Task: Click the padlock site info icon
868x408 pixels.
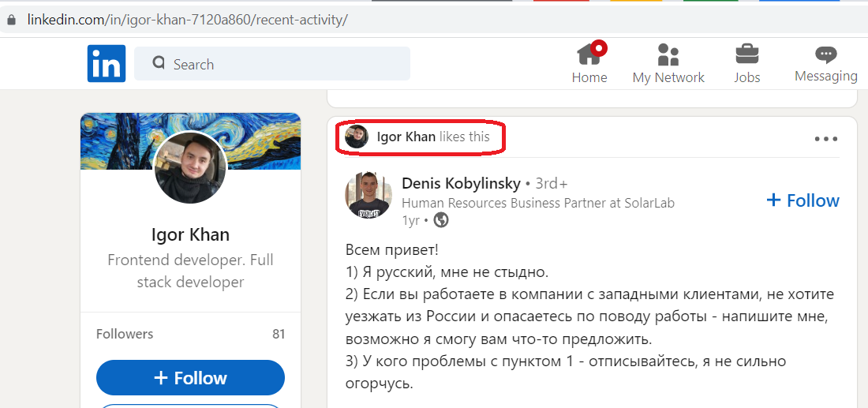Action: [x=11, y=21]
